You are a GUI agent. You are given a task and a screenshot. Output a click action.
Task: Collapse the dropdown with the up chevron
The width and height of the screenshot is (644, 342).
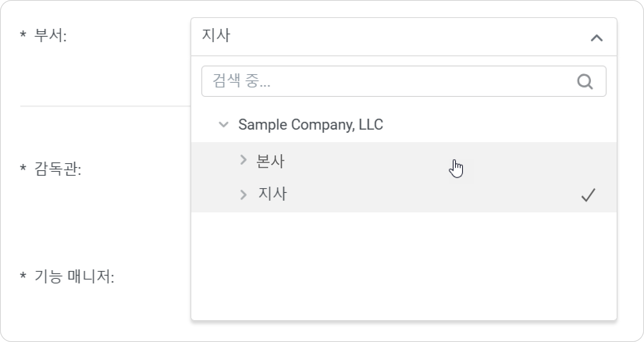[596, 38]
